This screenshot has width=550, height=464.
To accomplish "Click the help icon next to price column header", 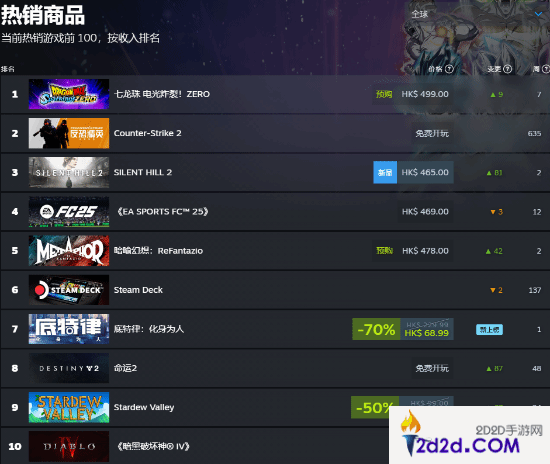I will click(x=449, y=69).
